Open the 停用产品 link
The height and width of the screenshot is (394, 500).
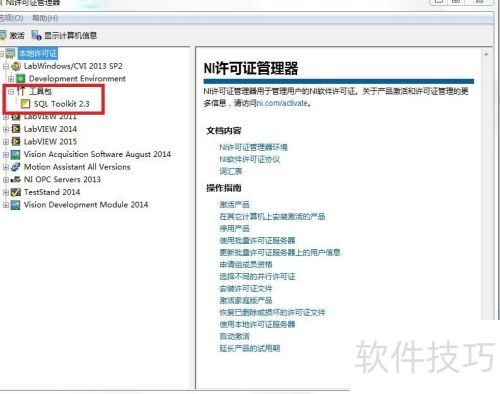234,229
